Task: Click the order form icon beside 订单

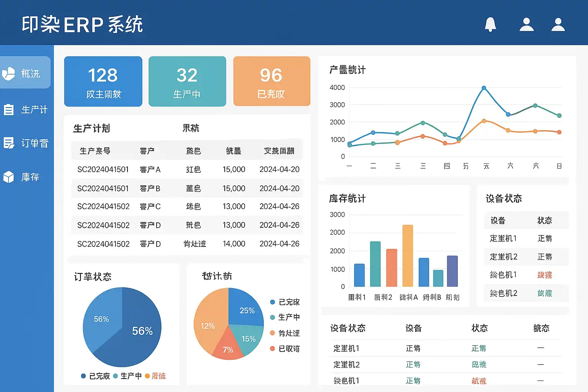Action: 8,143
